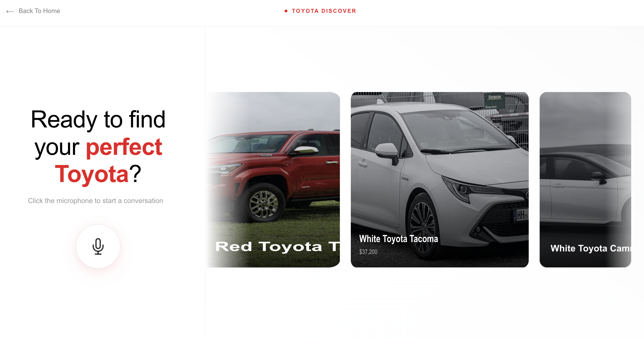Click the "Red Toyota T" card title
Viewport: 644px width, 338px height.
[277, 247]
